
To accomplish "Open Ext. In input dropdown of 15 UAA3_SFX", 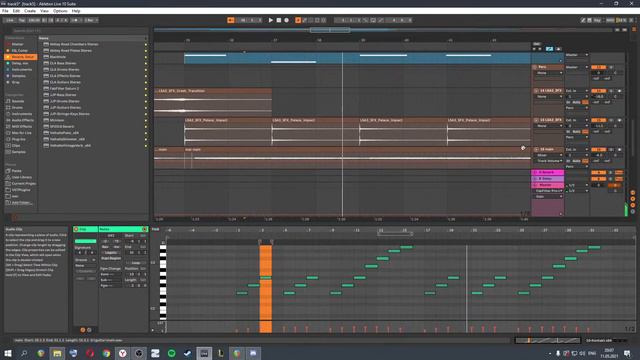I will (576, 120).
